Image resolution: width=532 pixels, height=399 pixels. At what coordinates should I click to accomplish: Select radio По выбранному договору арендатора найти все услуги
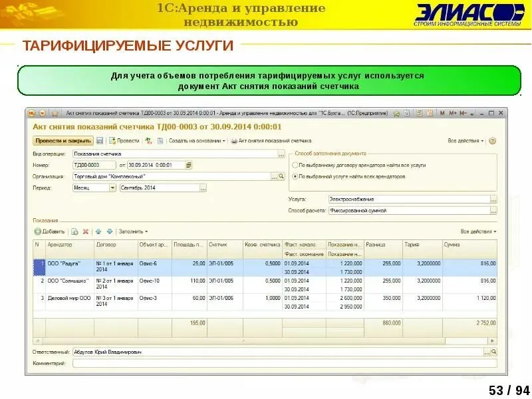coord(295,165)
